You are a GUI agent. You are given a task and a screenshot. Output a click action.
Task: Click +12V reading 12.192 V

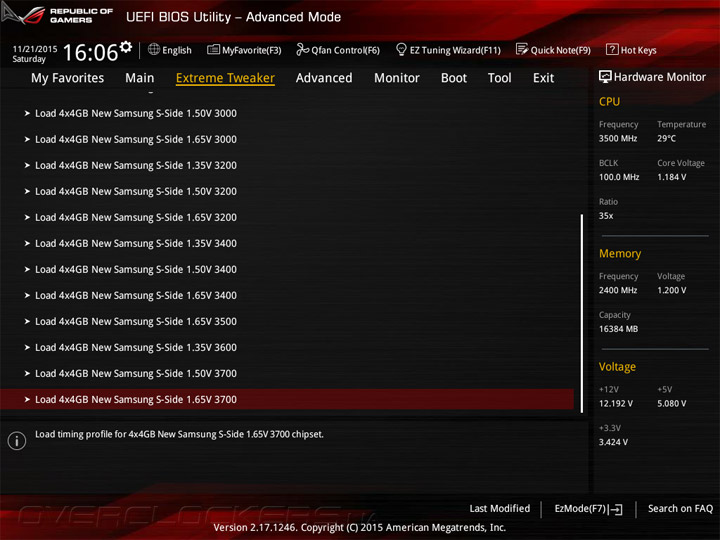pos(616,403)
